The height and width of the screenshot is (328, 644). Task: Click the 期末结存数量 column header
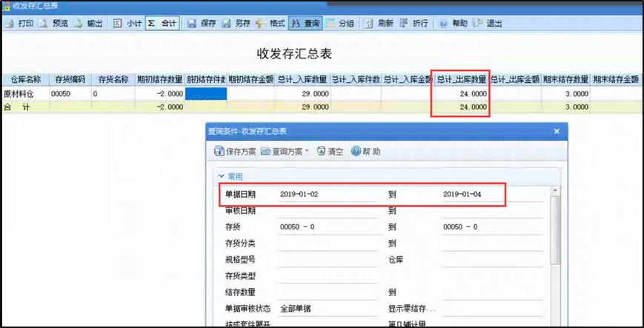[x=566, y=78]
